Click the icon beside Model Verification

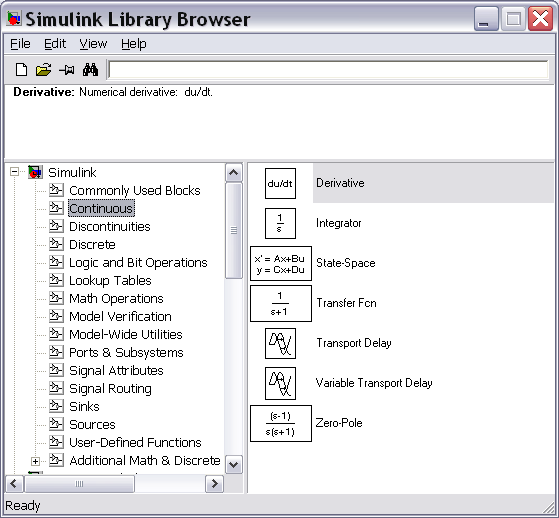[56, 316]
